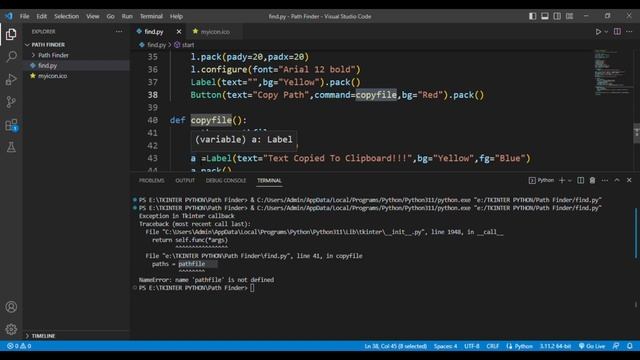640x360 pixels.
Task: Open the Source Control view
Action: click(11, 102)
